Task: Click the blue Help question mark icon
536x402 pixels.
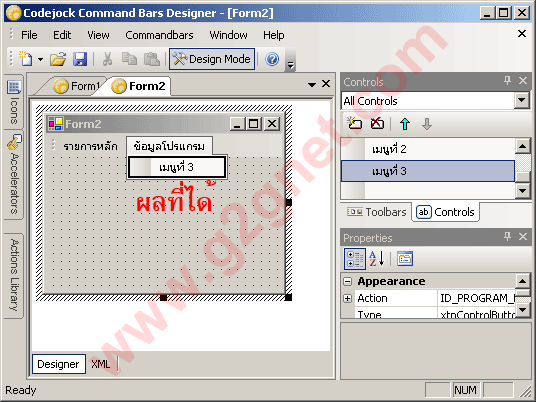Action: 272,59
